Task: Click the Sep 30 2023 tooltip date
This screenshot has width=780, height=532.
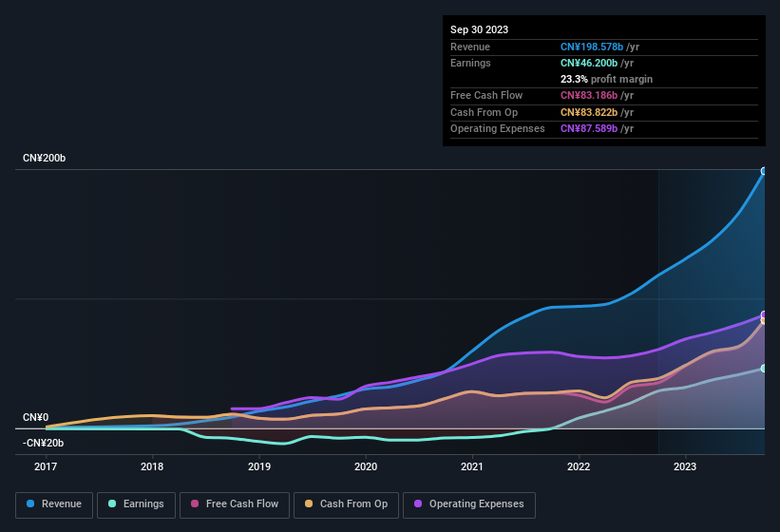Action: [x=479, y=29]
